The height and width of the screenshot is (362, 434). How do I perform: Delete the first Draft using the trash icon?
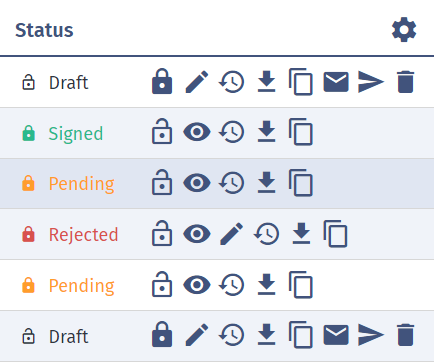point(406,82)
